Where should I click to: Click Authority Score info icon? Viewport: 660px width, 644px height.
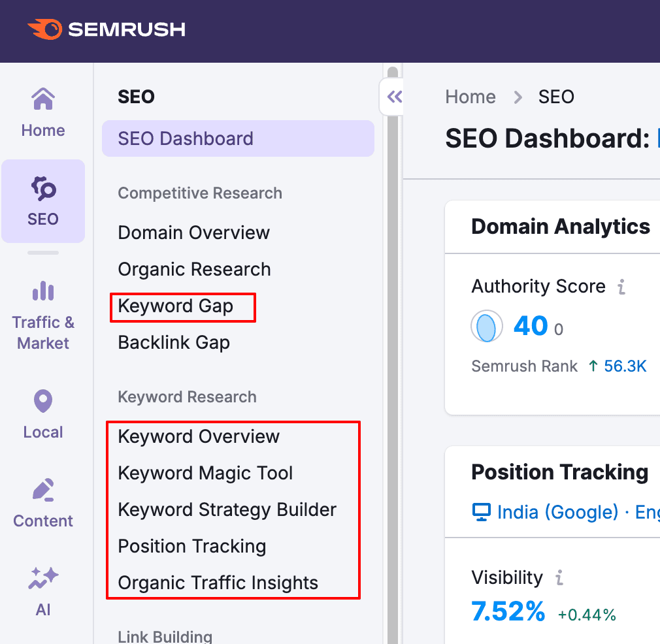[x=621, y=287]
